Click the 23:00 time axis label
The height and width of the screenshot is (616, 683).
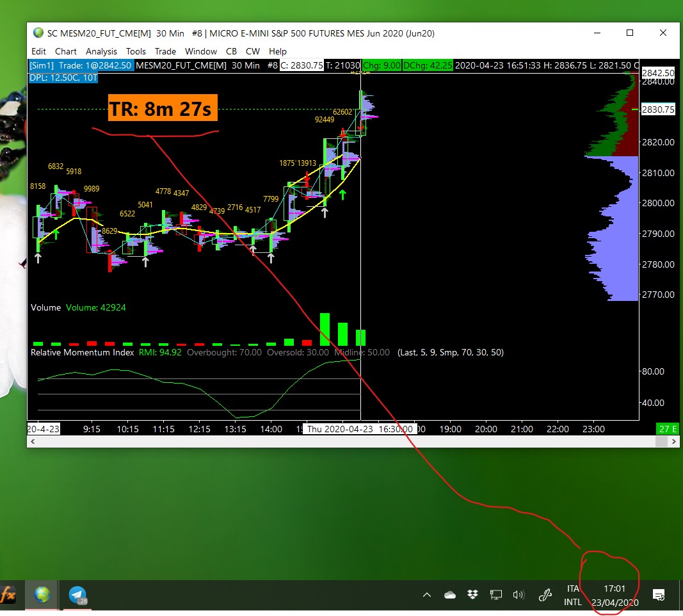(593, 429)
